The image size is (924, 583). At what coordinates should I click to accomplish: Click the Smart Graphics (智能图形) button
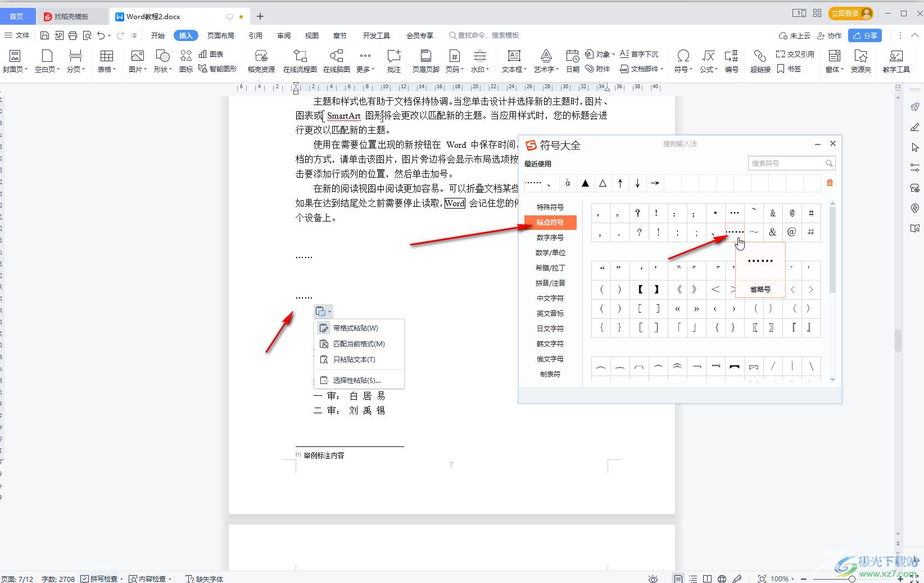click(218, 69)
